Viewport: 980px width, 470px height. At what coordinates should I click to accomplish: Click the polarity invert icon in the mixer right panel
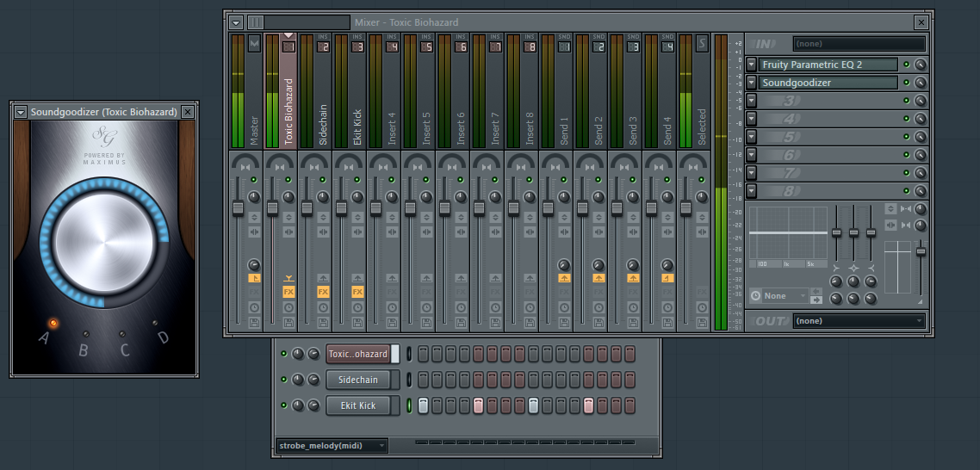click(x=890, y=209)
